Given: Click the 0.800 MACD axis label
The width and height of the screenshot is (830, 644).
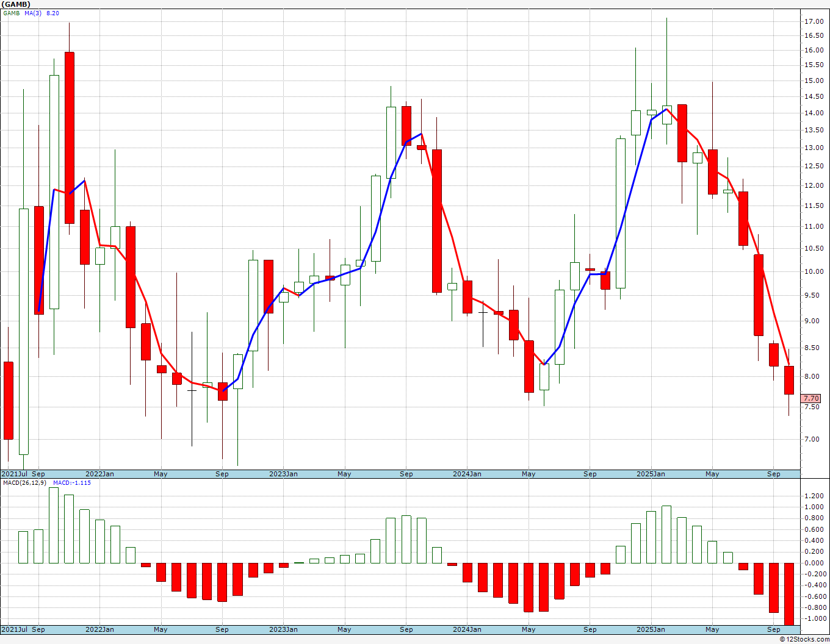Looking at the screenshot, I should (x=813, y=518).
